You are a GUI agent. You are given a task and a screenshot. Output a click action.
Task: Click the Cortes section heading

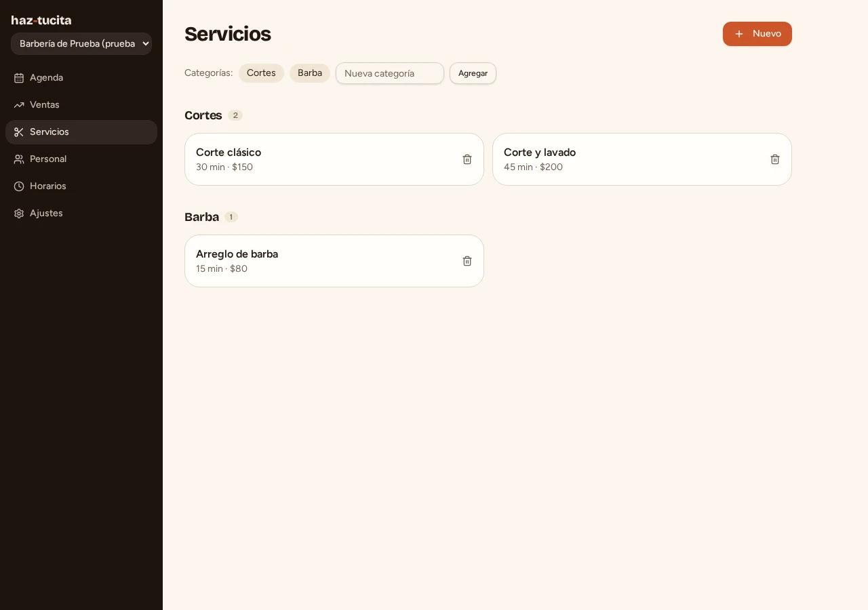[x=203, y=115]
